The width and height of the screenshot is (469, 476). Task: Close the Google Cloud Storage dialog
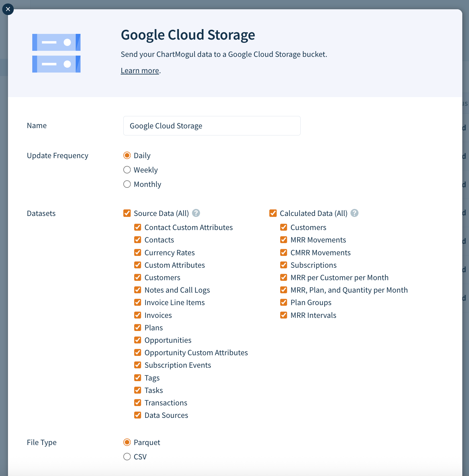pos(8,9)
